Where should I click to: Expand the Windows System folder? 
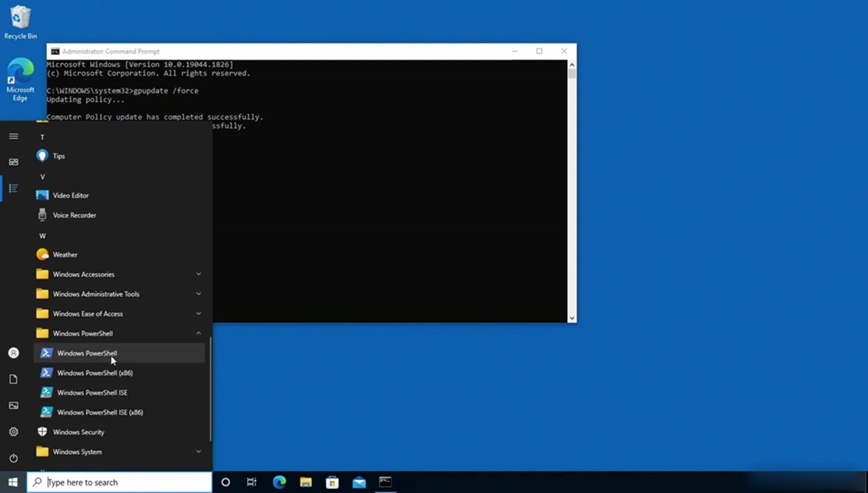tap(119, 452)
